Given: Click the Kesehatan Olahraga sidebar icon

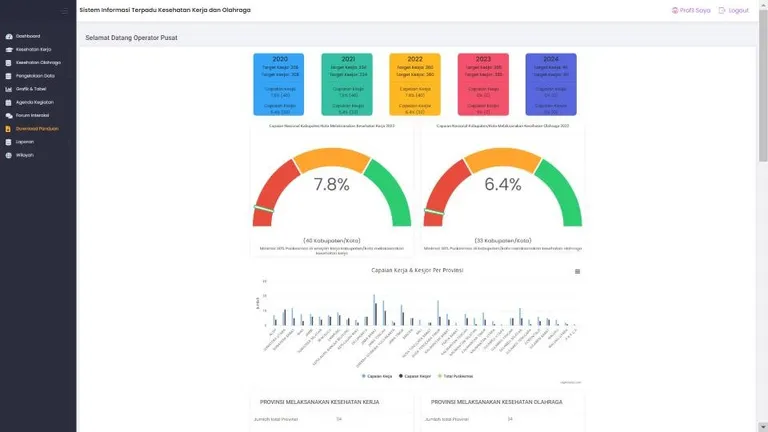Looking at the screenshot, I should click(8, 63).
